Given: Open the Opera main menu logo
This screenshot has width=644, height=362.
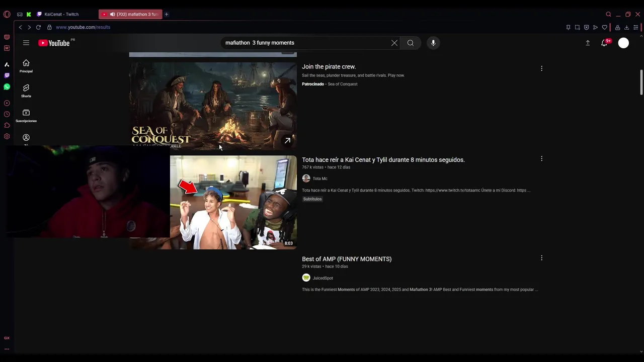Looking at the screenshot, I should pyautogui.click(x=7, y=14).
